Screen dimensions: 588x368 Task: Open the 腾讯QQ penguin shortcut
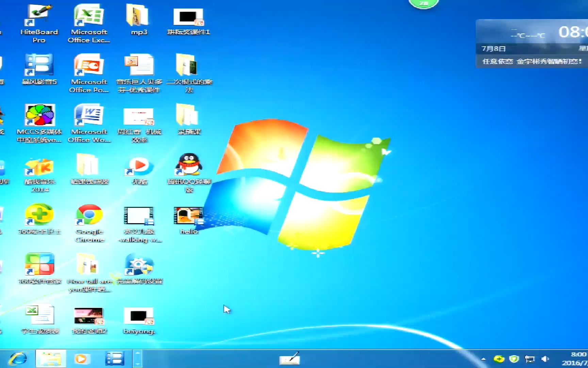point(189,173)
